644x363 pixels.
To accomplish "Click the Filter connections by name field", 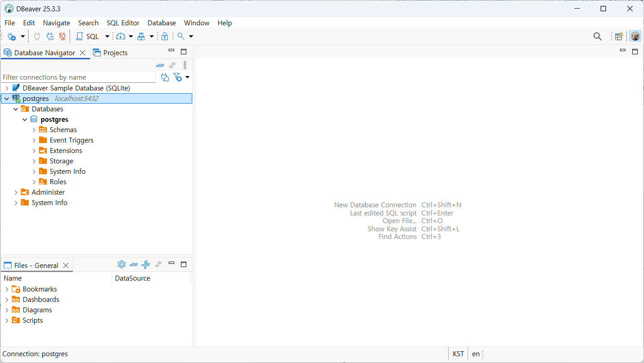I will pos(79,77).
